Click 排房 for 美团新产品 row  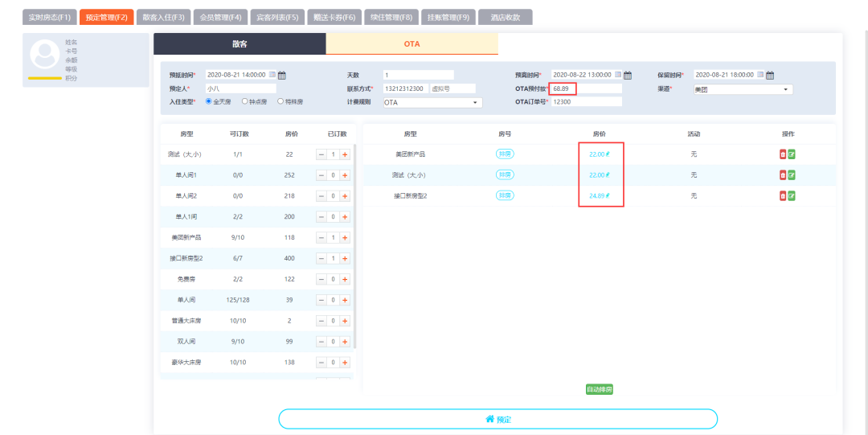[x=505, y=154]
